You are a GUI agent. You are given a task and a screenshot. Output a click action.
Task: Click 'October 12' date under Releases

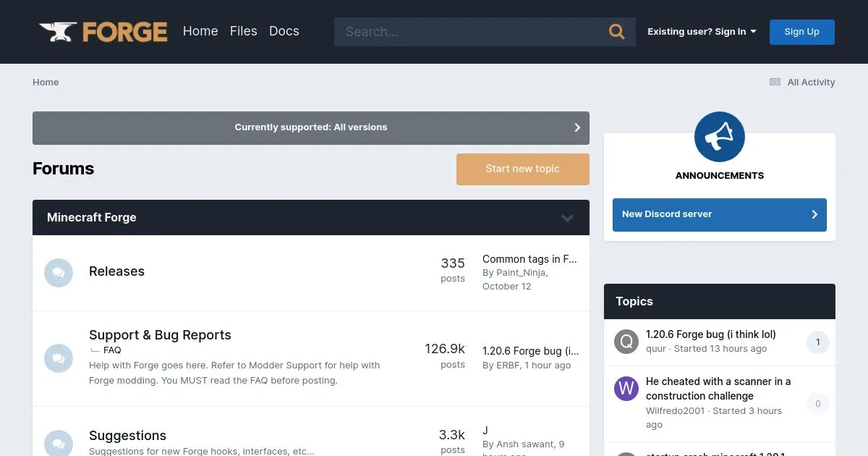point(506,287)
